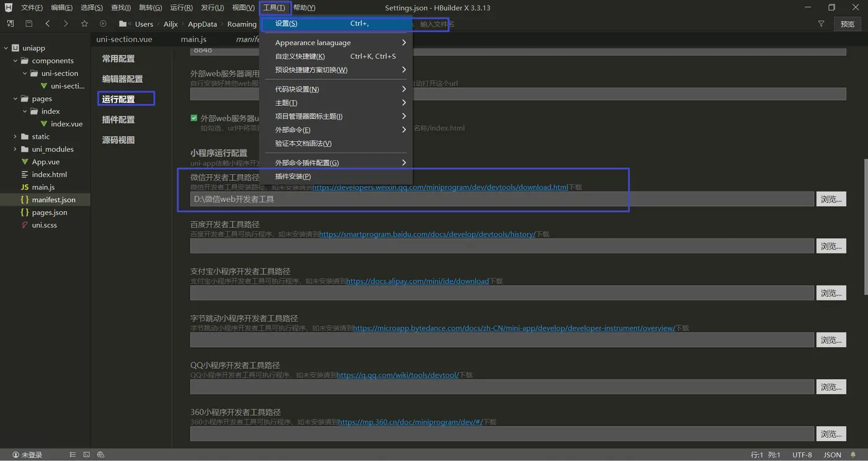Image resolution: width=868 pixels, height=461 pixels.
Task: Browse for 百度开发者工具路径
Action: pyautogui.click(x=831, y=246)
